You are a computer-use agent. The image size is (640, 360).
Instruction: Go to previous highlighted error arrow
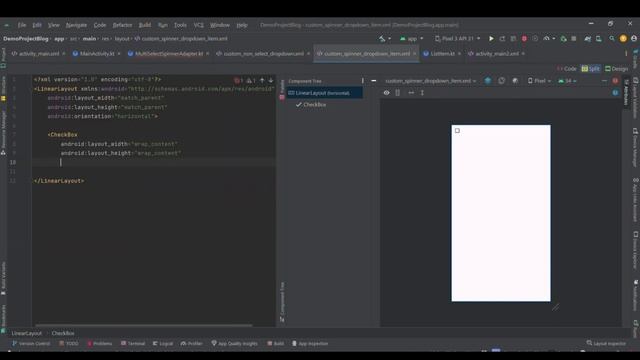coord(262,80)
